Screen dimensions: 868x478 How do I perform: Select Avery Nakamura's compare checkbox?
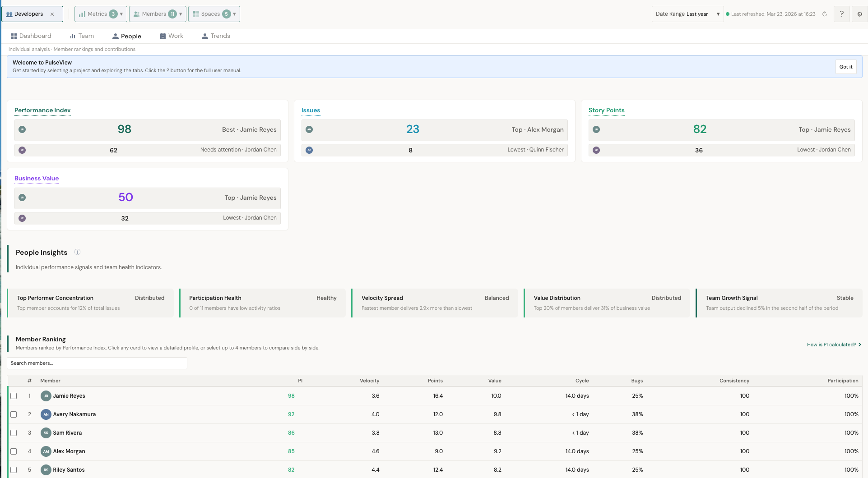pyautogui.click(x=14, y=414)
